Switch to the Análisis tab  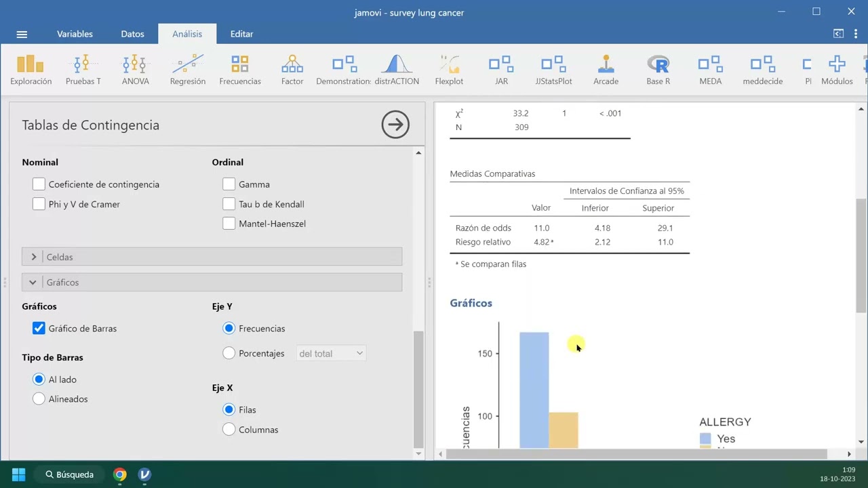point(187,34)
